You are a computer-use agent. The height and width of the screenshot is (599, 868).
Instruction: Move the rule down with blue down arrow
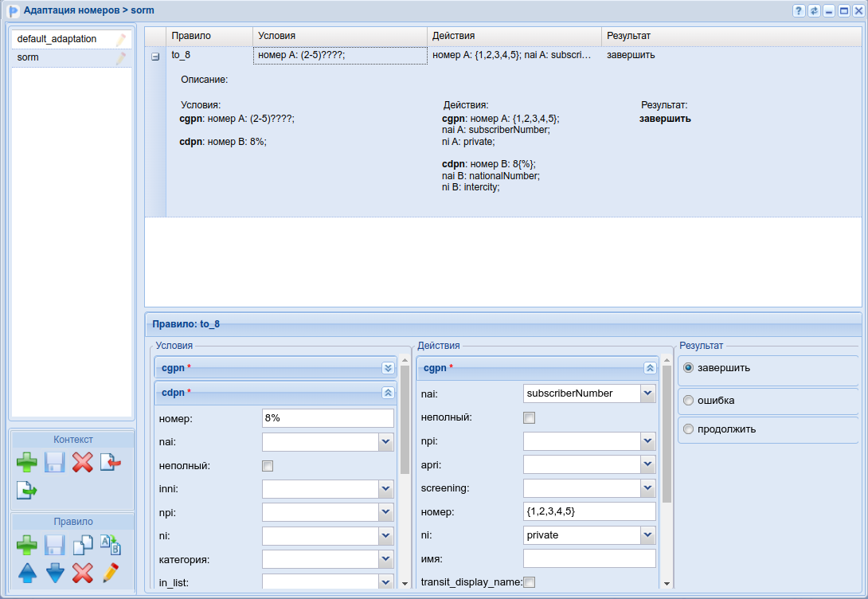(x=55, y=573)
